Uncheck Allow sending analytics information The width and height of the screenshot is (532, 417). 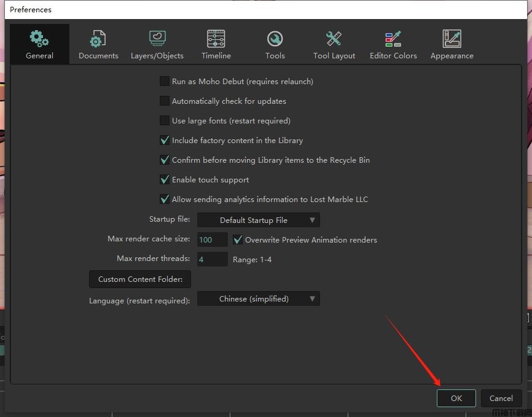click(x=165, y=199)
